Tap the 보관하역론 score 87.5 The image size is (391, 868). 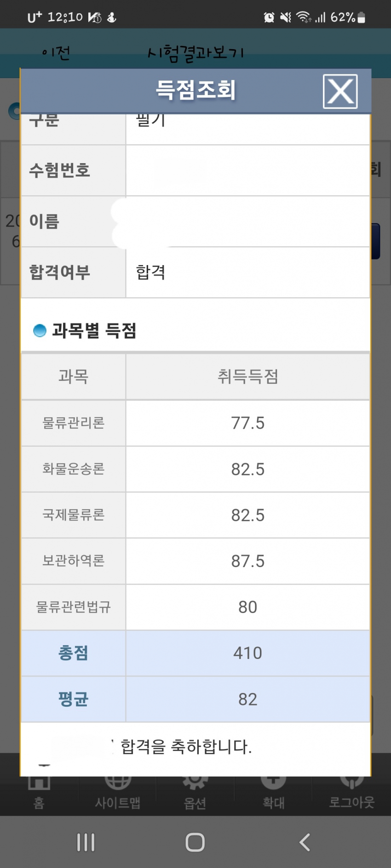[x=248, y=561]
